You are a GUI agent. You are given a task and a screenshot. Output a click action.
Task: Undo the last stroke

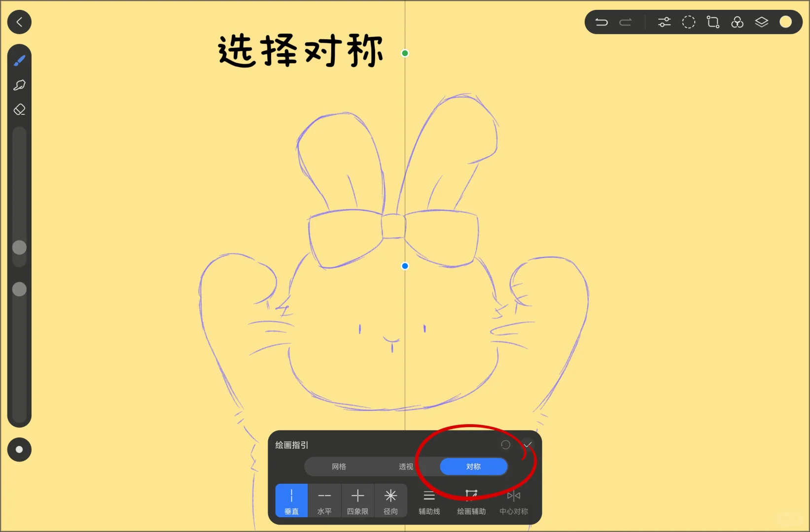point(601,22)
